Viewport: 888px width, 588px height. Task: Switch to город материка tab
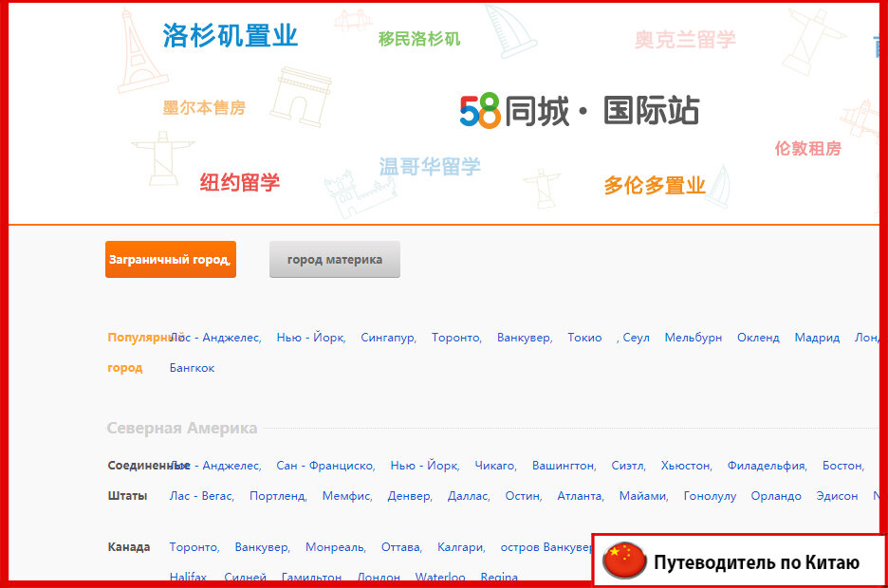pos(335,259)
